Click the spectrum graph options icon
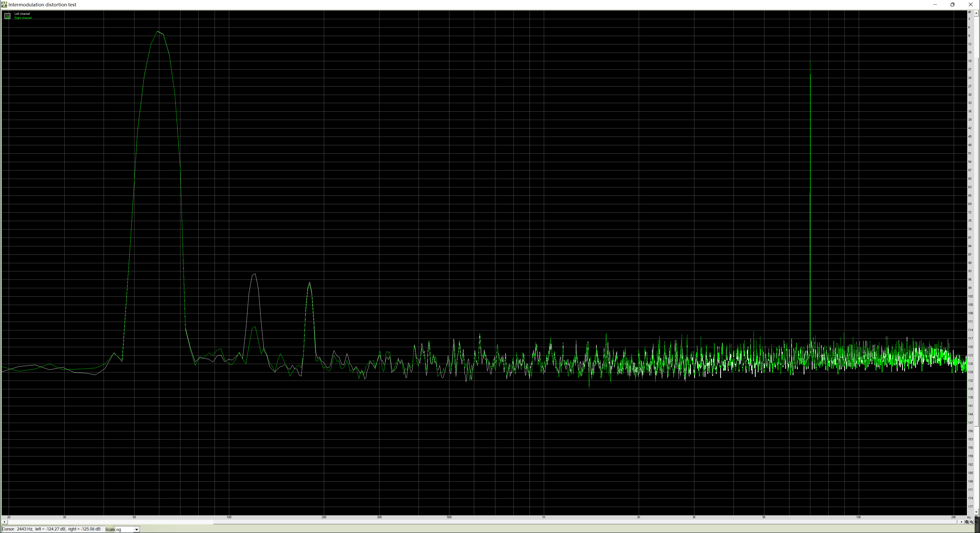Viewport: 980px width, 533px height. tap(7, 16)
